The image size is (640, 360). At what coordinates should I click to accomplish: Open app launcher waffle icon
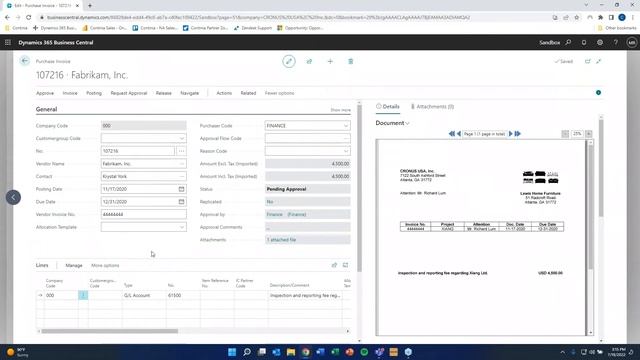point(8,42)
